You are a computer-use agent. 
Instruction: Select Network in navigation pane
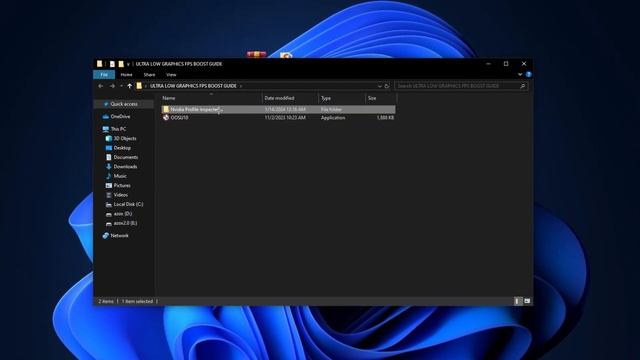point(119,236)
